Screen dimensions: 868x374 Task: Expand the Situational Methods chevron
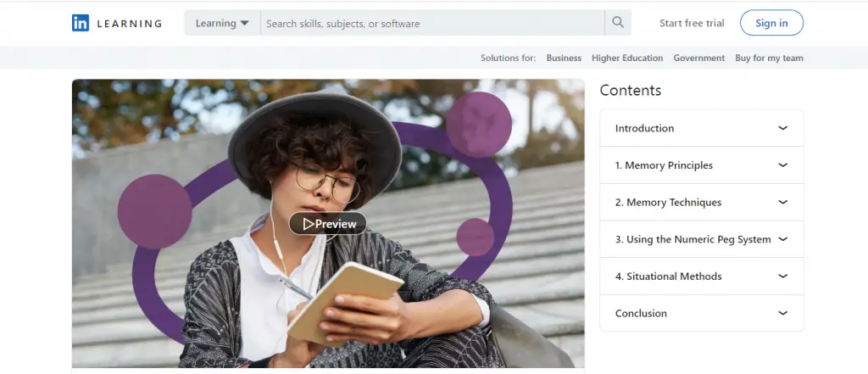pyautogui.click(x=782, y=276)
